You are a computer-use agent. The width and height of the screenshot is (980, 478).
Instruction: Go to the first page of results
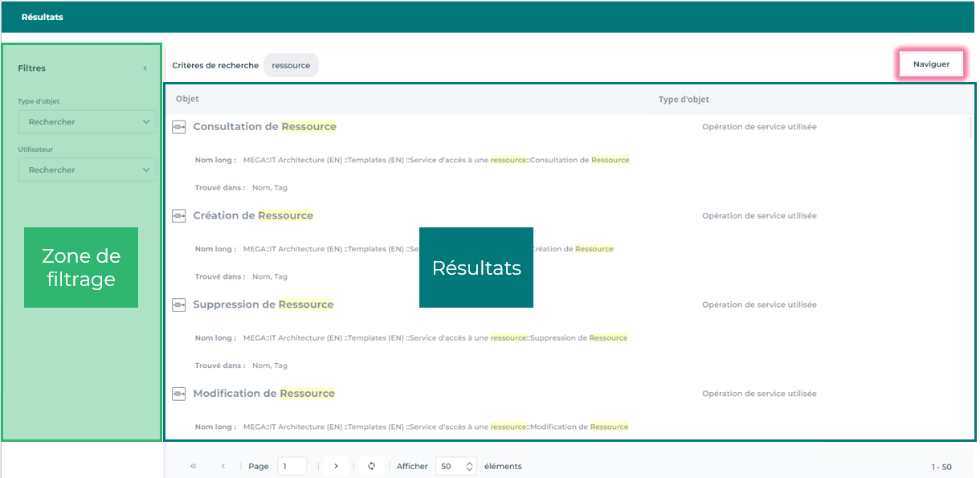pyautogui.click(x=194, y=466)
